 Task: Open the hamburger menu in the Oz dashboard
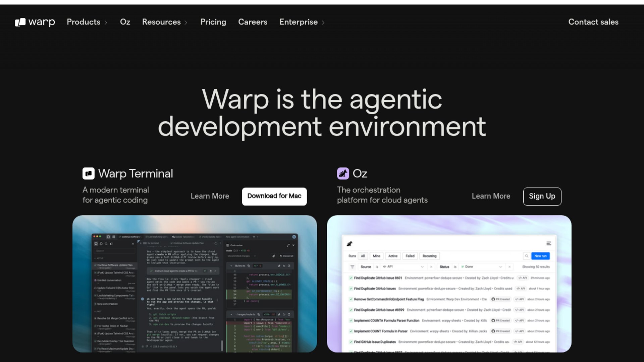click(549, 243)
